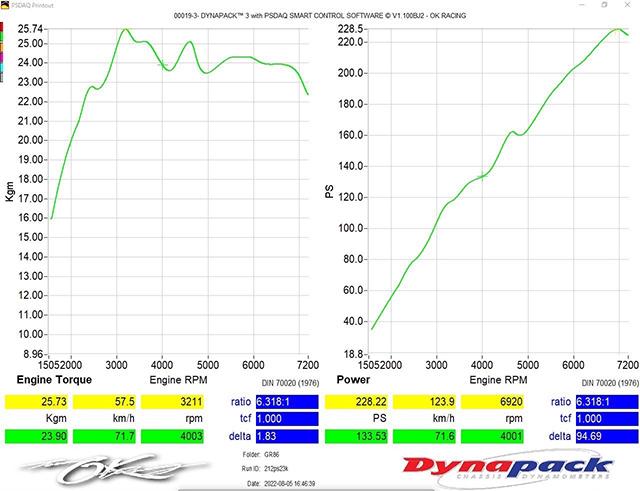
Task: Click the Engine RPM label under torque graph
Action: (x=178, y=380)
